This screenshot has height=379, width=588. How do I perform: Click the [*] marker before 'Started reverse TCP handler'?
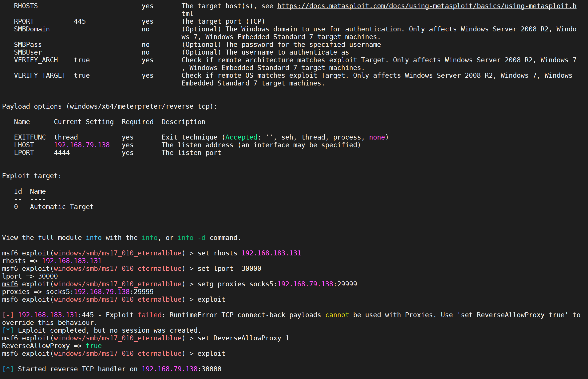pos(8,369)
